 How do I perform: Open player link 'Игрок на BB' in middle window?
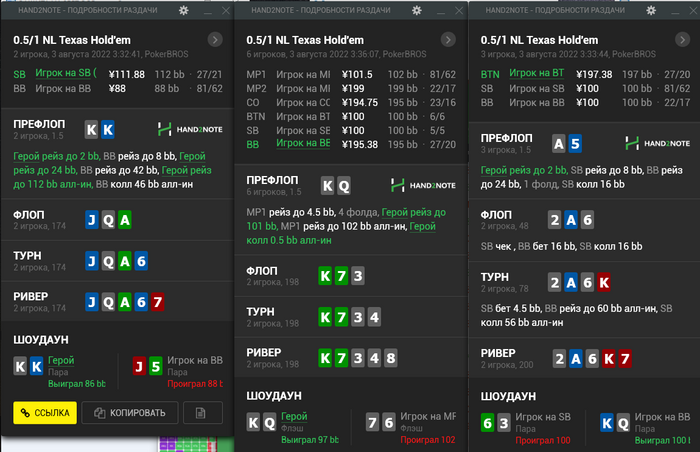coord(303,143)
